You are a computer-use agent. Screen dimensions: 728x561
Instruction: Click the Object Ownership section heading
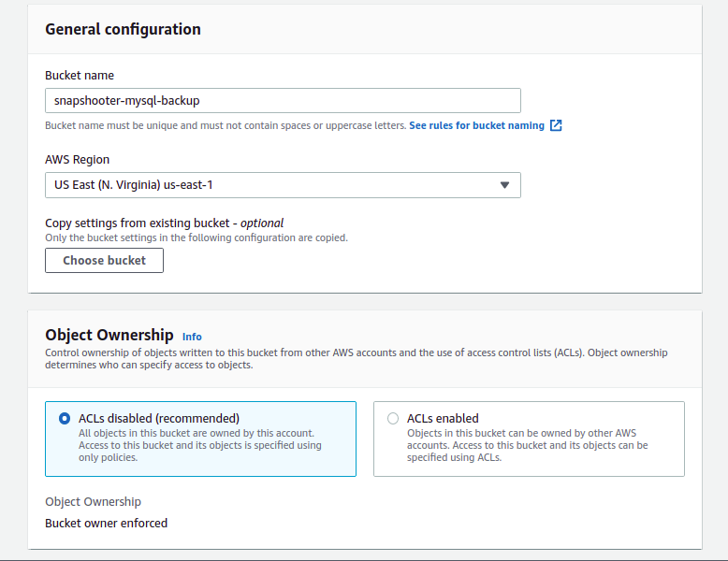point(109,335)
